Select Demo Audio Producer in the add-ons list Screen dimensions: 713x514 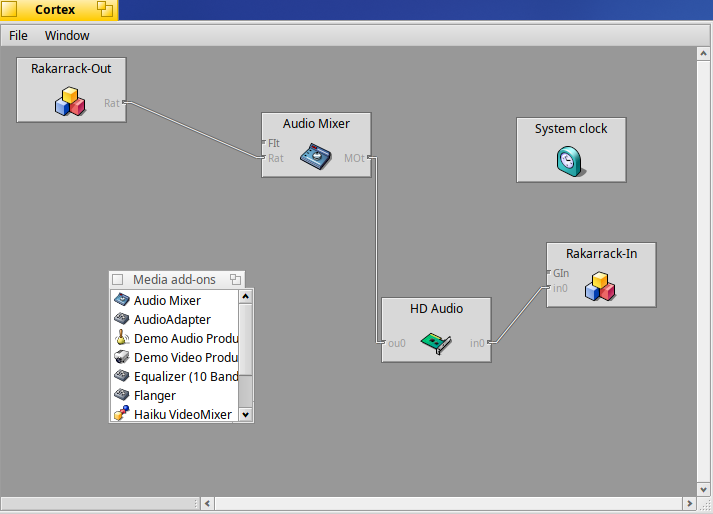tap(186, 338)
